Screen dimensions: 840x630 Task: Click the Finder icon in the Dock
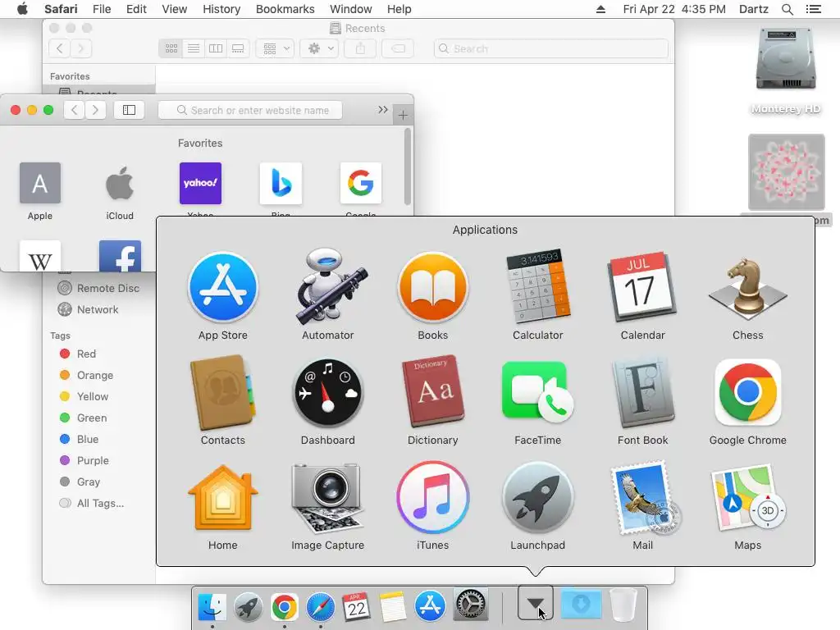coord(212,606)
